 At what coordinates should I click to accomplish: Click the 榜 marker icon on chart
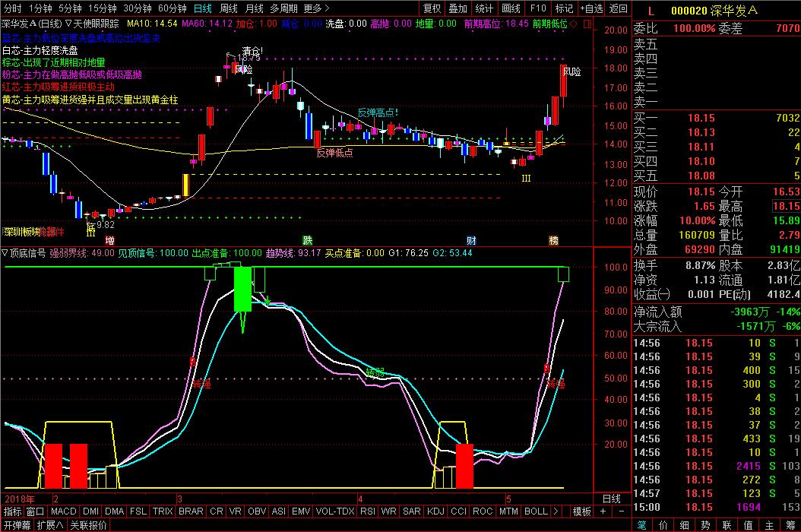[x=553, y=240]
